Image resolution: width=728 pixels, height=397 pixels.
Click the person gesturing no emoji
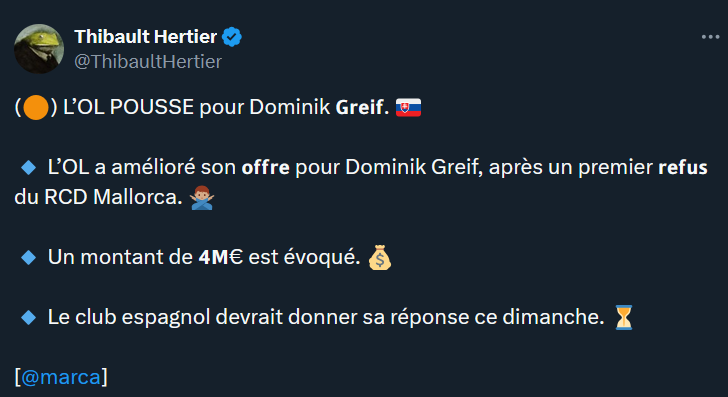pyautogui.click(x=202, y=198)
